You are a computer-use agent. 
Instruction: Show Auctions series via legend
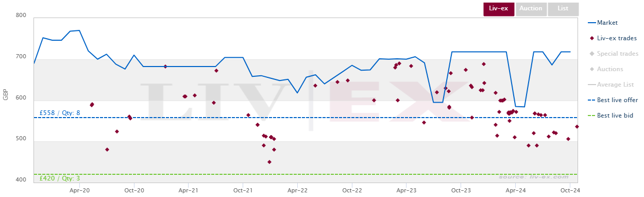pos(606,69)
